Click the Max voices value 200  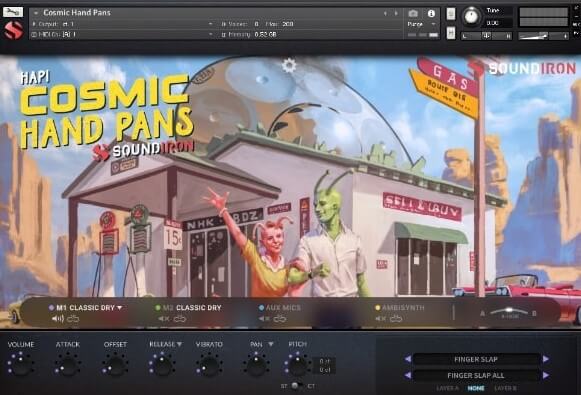click(288, 24)
